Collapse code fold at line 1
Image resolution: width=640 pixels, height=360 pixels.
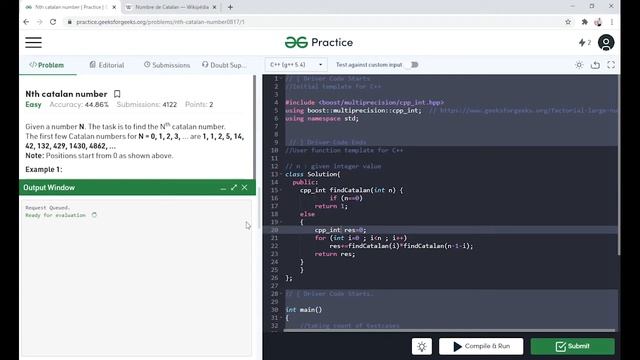coord(281,78)
